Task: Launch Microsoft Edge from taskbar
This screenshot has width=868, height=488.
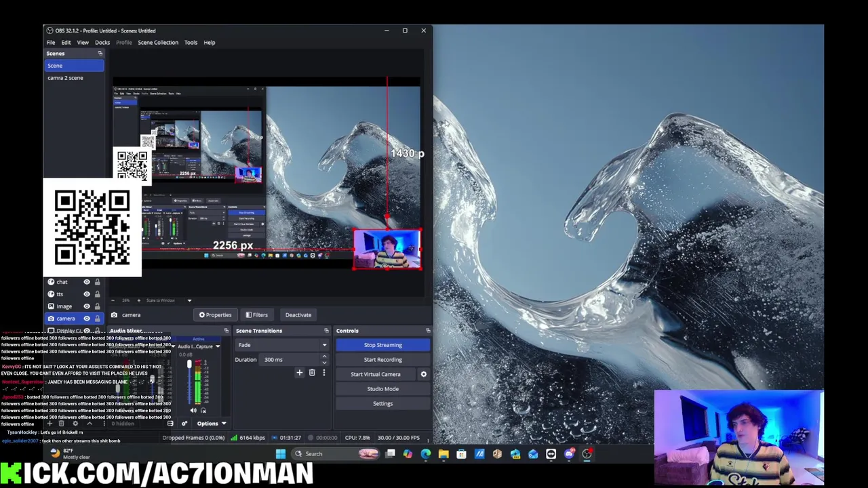Action: point(426,454)
